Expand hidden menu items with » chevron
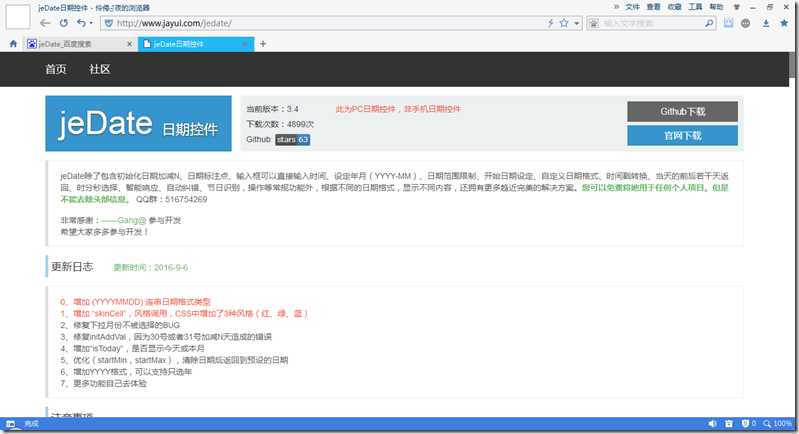The height and width of the screenshot is (434, 799). 616,7
